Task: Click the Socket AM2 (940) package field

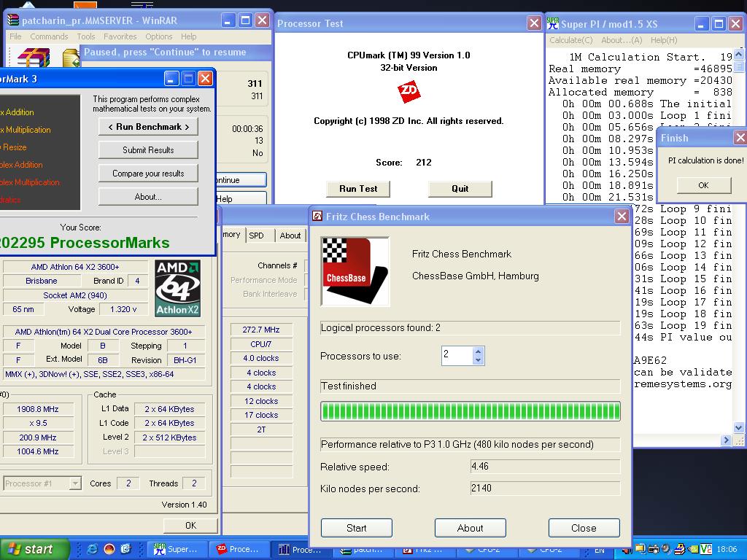Action: click(75, 295)
